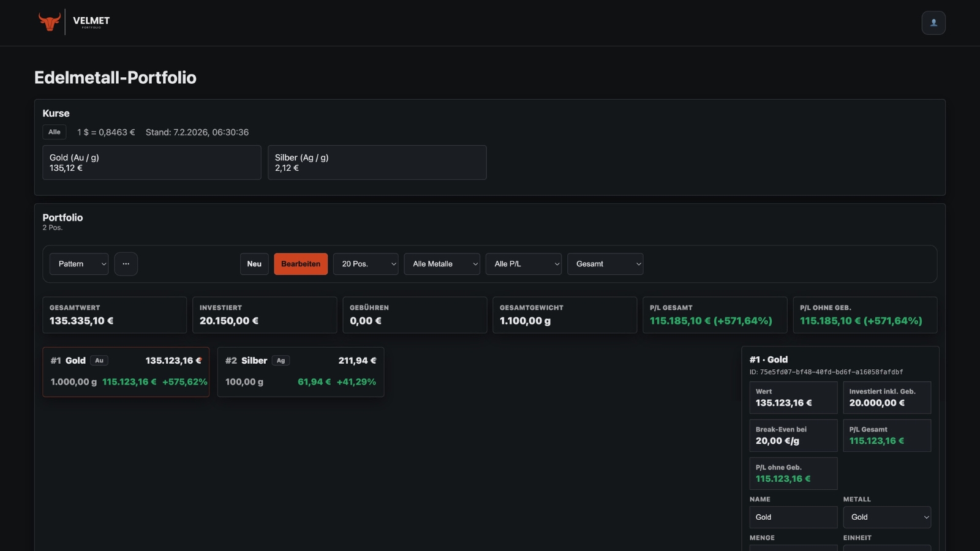Viewport: 980px width, 551px height.
Task: Open the three-dots more options button
Action: coord(126,264)
